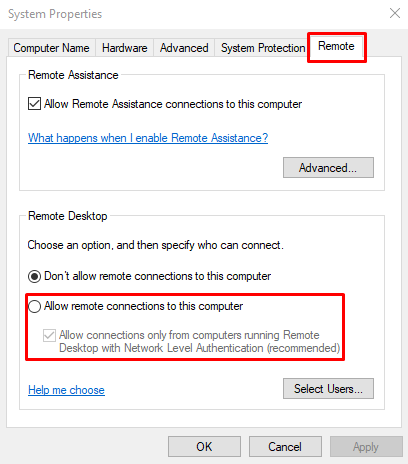The width and height of the screenshot is (408, 464).
Task: Toggle the Network Level Authentication checkbox
Action: 49,335
